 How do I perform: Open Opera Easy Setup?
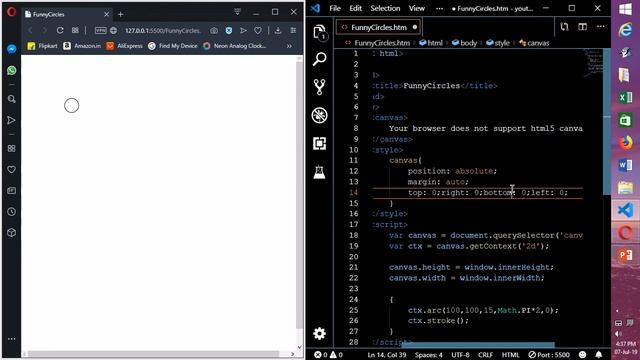click(293, 30)
